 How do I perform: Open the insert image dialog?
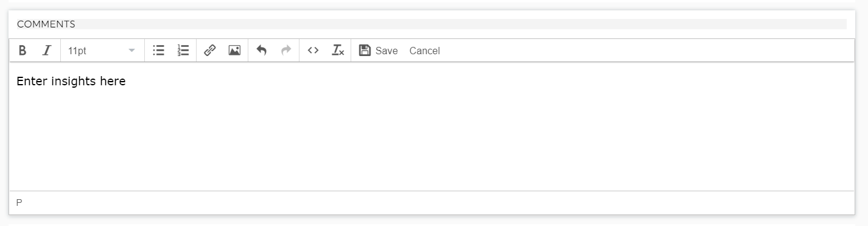[234, 51]
